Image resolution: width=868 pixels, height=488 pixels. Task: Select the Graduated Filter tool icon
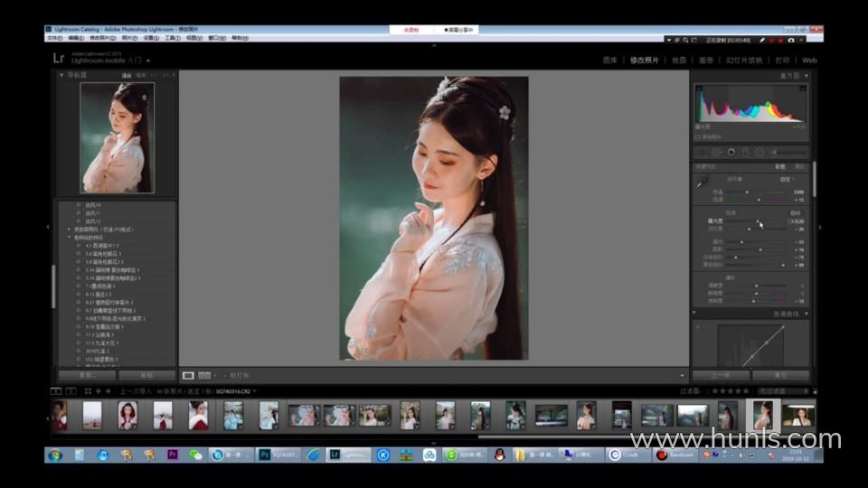click(746, 152)
